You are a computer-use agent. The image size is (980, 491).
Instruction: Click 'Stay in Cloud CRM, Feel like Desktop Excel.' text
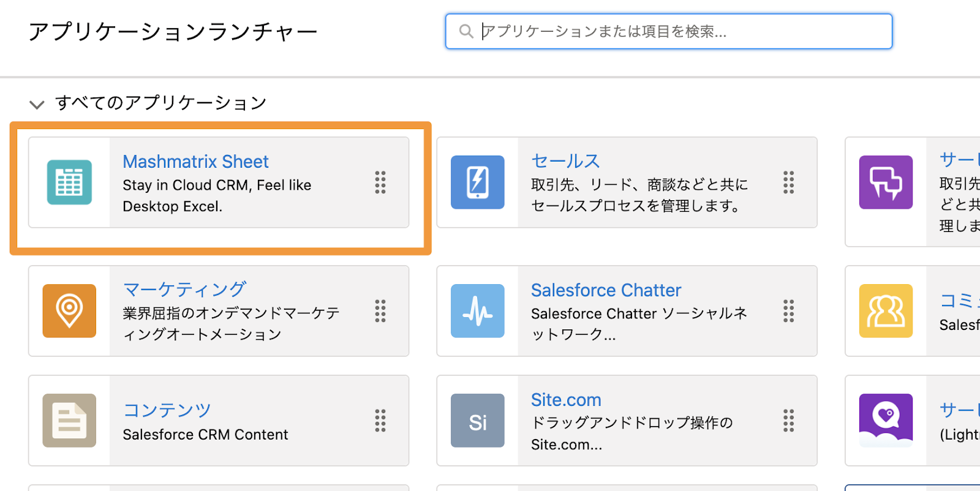click(x=217, y=196)
